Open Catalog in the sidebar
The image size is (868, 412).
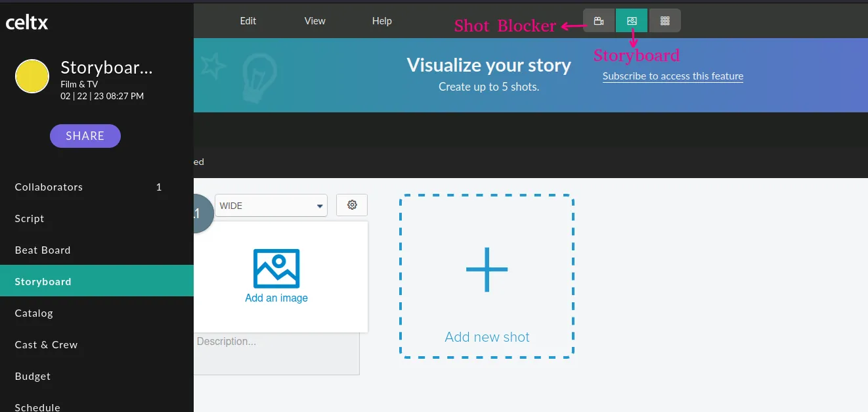tap(97, 313)
